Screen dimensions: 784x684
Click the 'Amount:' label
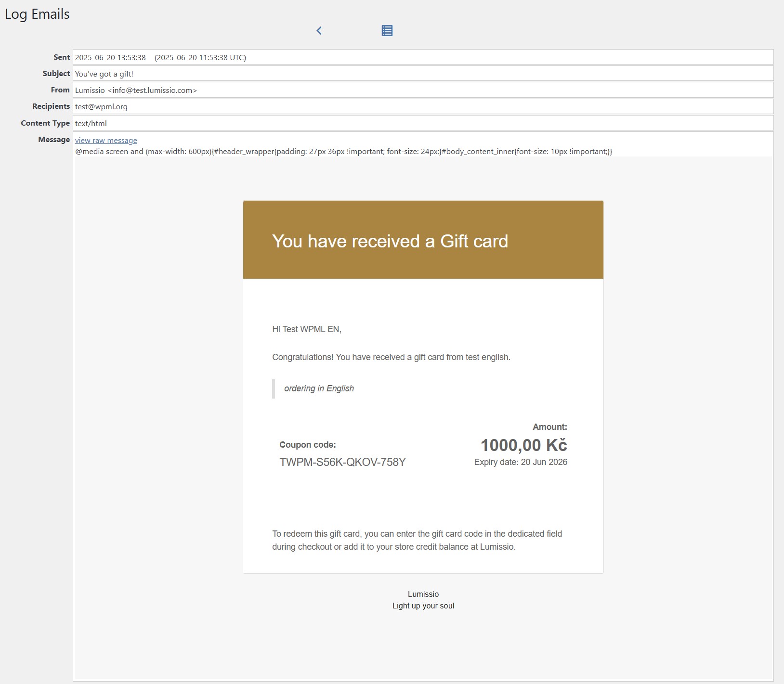[x=550, y=427]
